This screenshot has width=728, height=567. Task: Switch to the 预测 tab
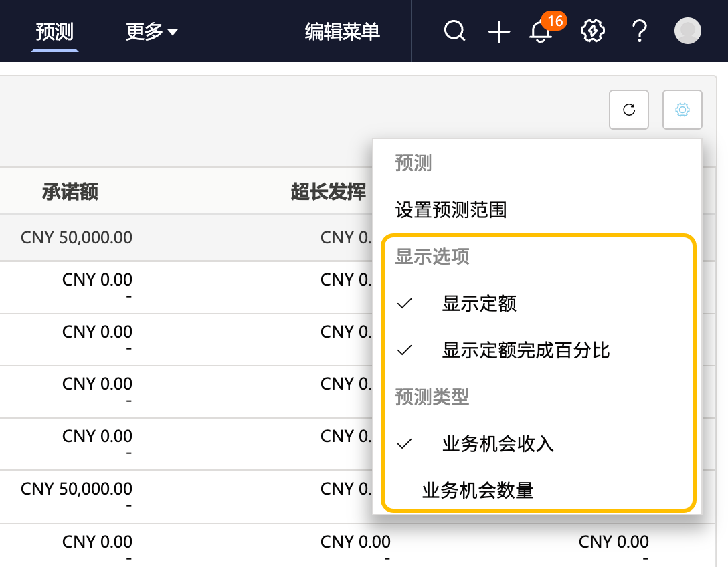pyautogui.click(x=55, y=31)
